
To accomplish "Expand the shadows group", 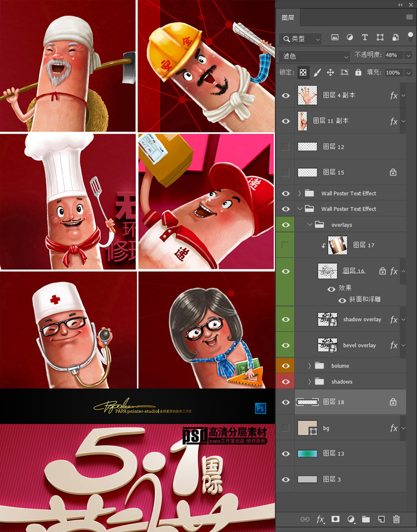I will pos(310,382).
